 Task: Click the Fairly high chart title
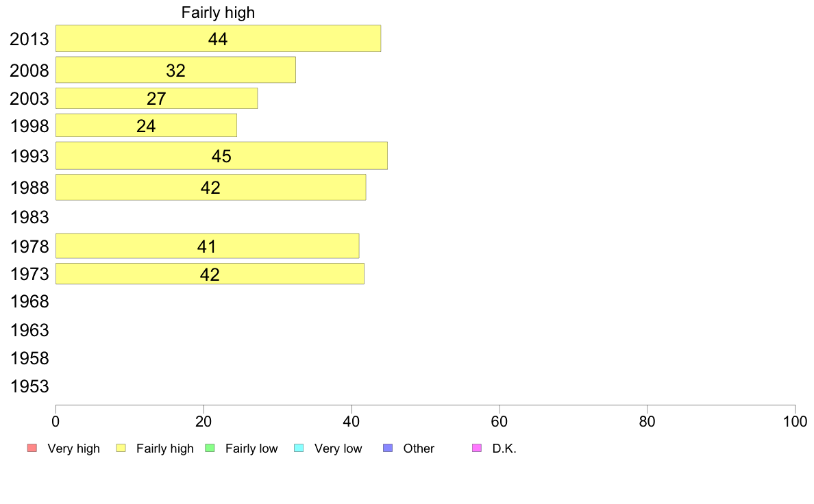(218, 12)
